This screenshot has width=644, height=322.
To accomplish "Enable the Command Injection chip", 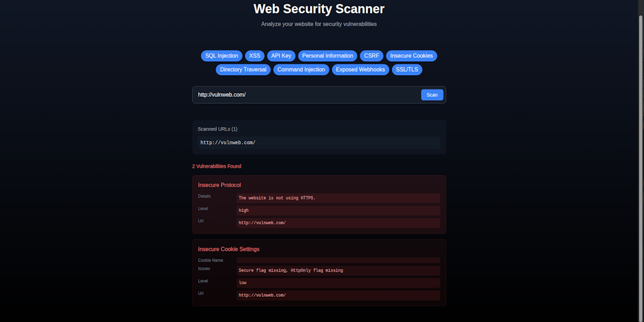I will pyautogui.click(x=301, y=70).
